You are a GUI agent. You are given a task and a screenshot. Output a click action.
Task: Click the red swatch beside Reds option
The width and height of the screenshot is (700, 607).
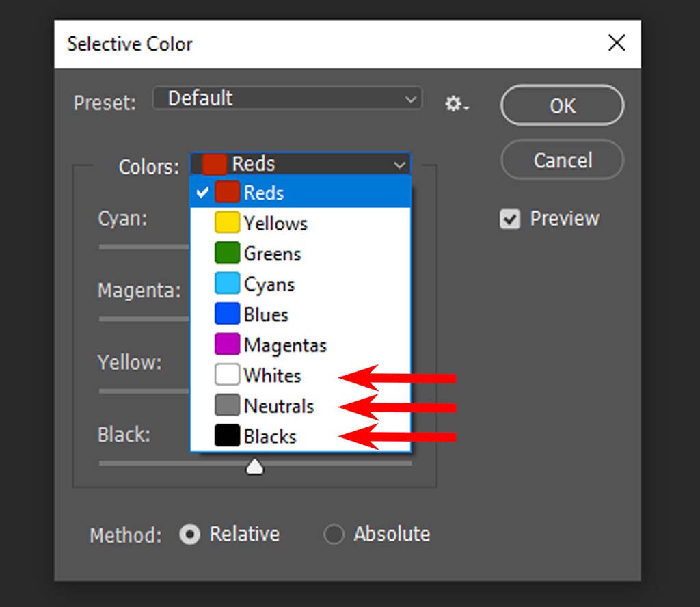(227, 193)
